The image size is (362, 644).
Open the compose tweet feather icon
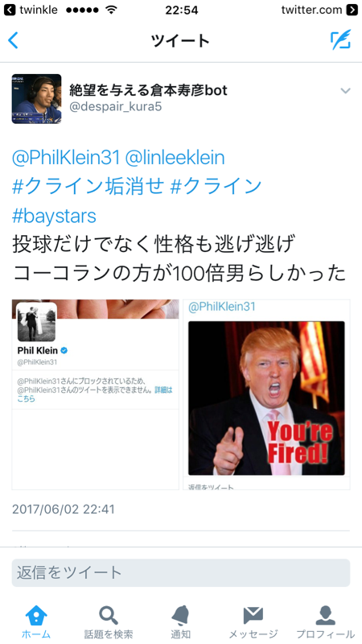[x=340, y=39]
